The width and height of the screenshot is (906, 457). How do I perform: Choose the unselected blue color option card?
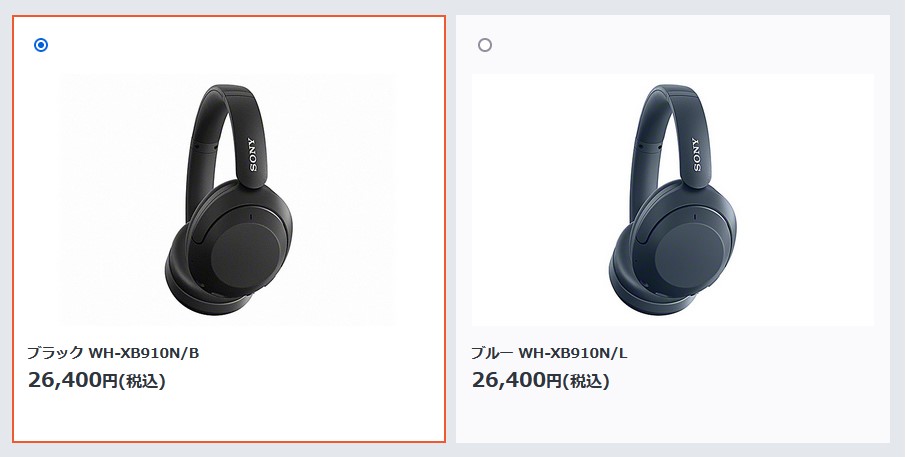[x=673, y=229]
